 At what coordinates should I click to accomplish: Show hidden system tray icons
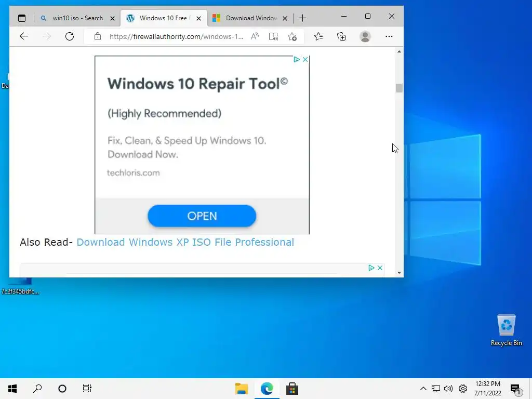tap(423, 389)
